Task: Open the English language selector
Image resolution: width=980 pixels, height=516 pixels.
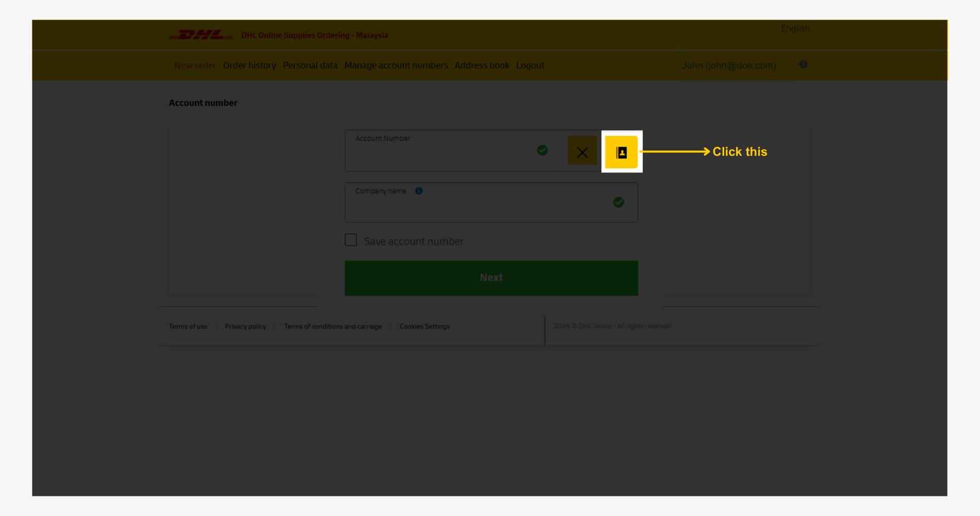Action: [x=795, y=28]
